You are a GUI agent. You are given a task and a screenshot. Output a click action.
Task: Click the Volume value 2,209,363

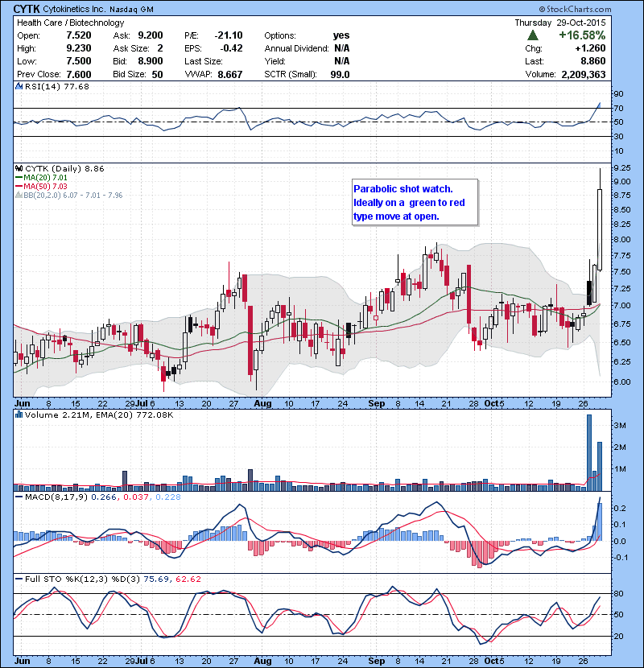pos(584,74)
